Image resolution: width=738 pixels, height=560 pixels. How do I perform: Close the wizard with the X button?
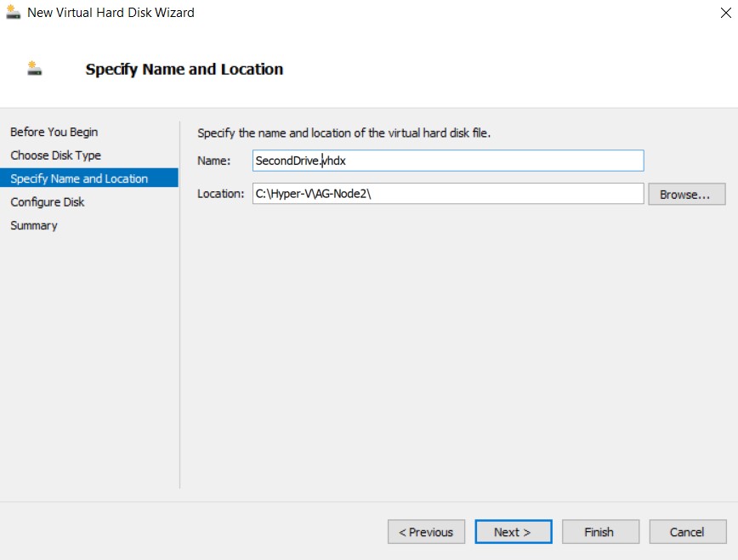coord(727,12)
